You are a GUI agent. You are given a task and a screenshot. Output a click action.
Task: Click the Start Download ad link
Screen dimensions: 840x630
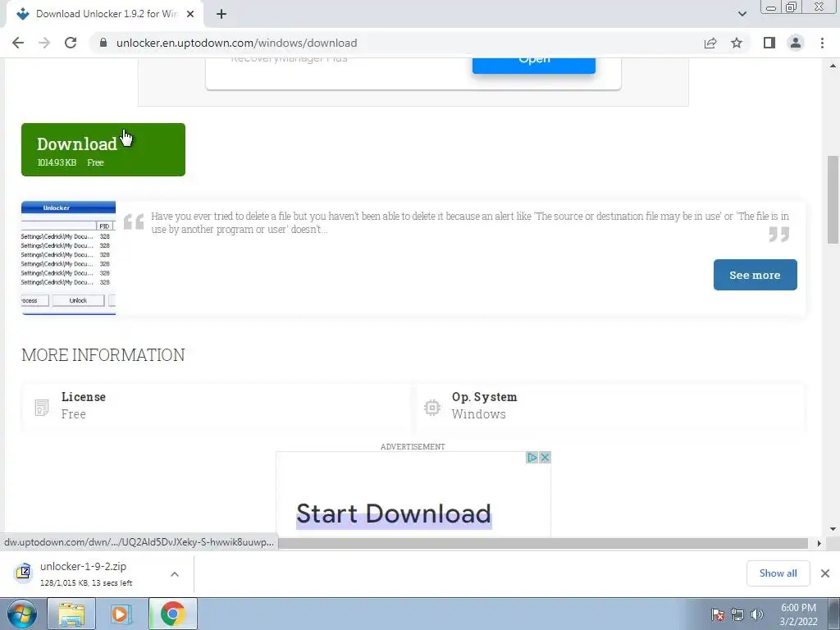pyautogui.click(x=394, y=514)
